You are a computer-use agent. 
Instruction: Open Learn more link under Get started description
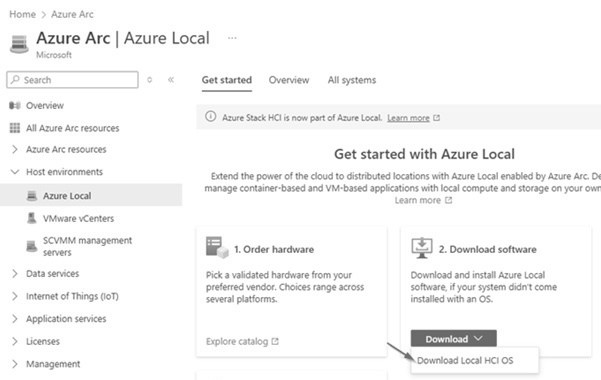[x=417, y=200]
